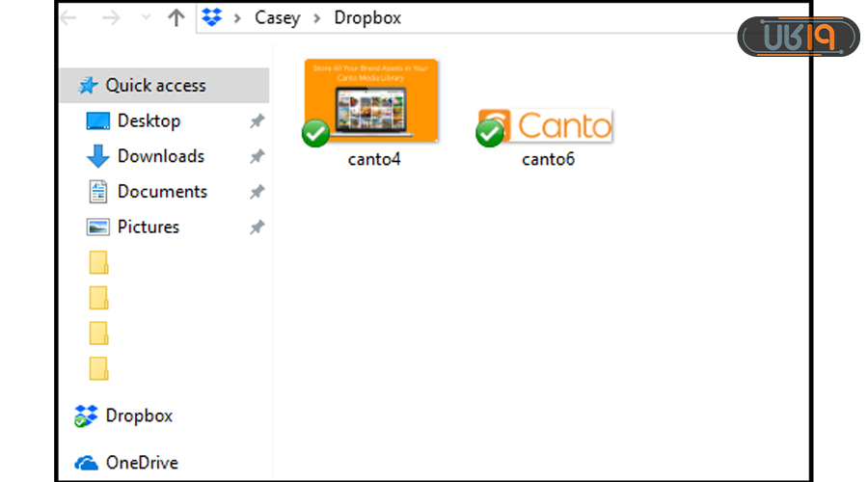Unpin Pictures using its pin icon

[x=257, y=227]
